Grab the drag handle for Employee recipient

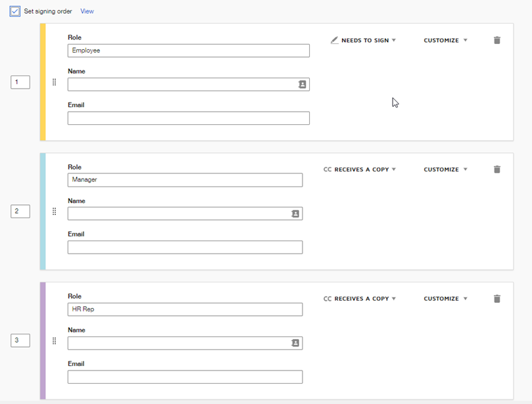pyautogui.click(x=54, y=82)
